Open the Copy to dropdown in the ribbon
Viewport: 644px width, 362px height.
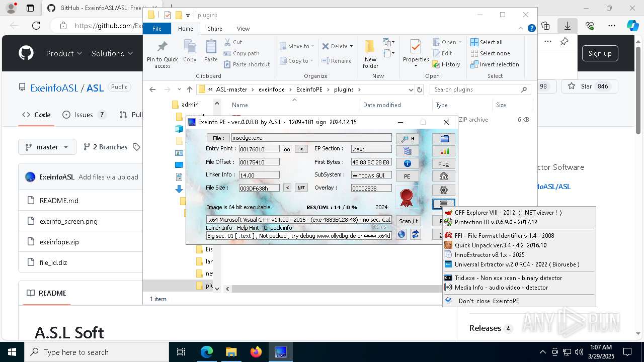tap(296, 61)
